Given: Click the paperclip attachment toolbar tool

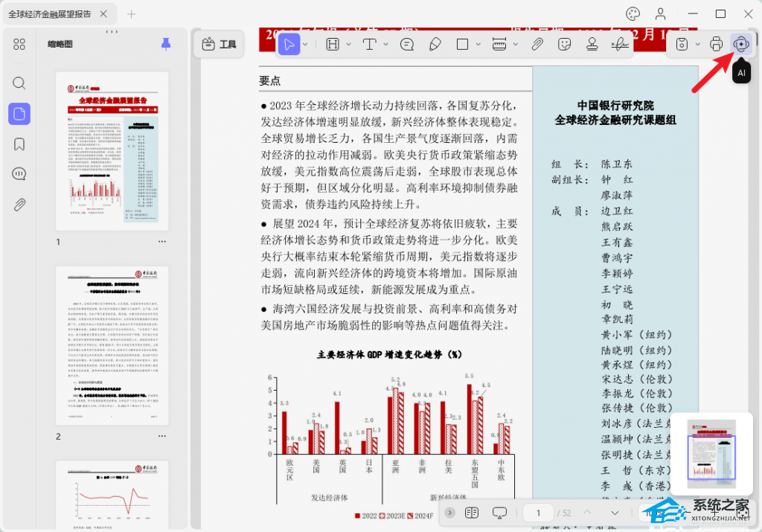Looking at the screenshot, I should pos(537,45).
